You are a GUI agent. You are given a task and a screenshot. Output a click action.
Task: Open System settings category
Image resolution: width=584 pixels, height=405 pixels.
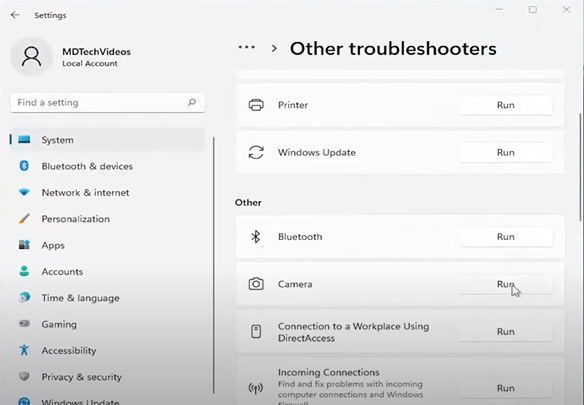(107, 140)
